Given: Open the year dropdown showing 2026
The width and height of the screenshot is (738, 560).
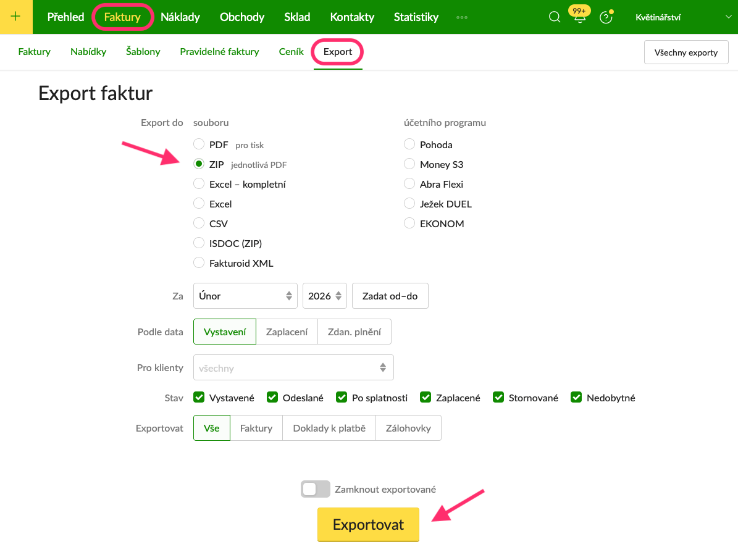Looking at the screenshot, I should tap(325, 296).
